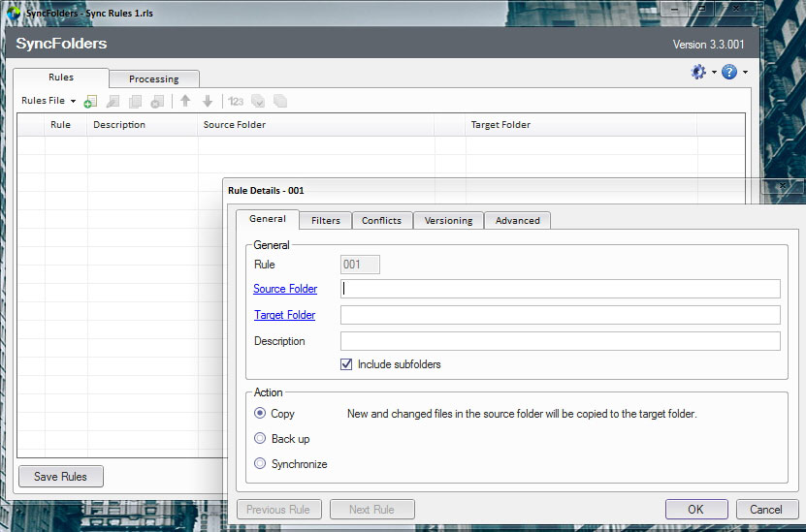Click the Source Folder browse link
The height and width of the screenshot is (532, 806).
[285, 289]
